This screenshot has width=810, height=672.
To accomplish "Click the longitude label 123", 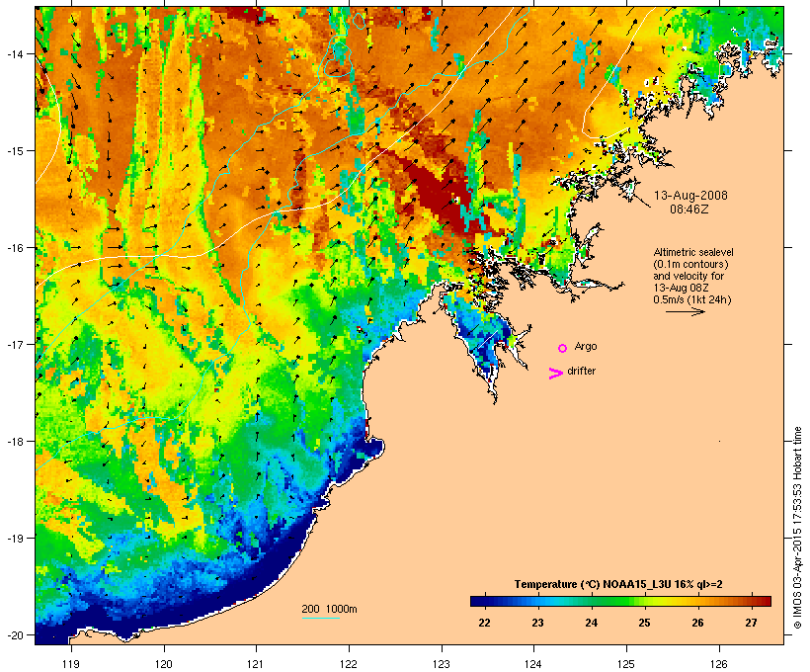I will click(442, 664).
